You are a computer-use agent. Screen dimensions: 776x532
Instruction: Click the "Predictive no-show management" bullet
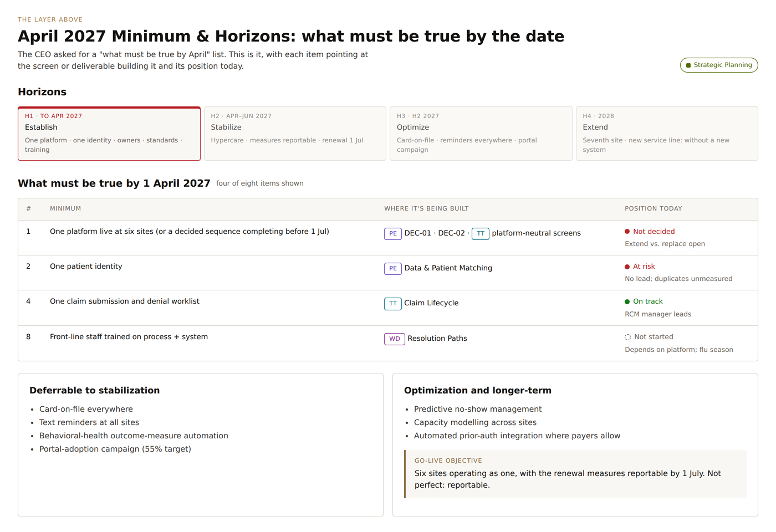click(x=478, y=410)
